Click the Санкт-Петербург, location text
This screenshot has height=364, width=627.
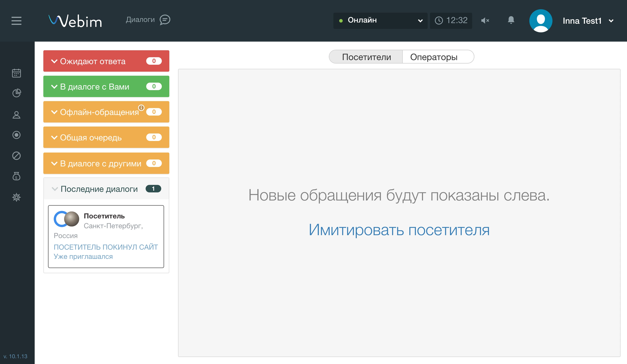[x=113, y=226]
